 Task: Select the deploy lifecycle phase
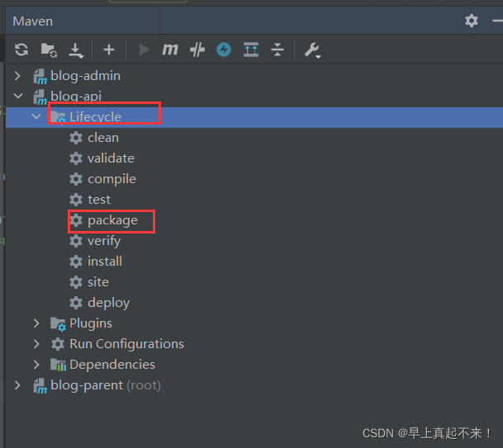click(109, 303)
